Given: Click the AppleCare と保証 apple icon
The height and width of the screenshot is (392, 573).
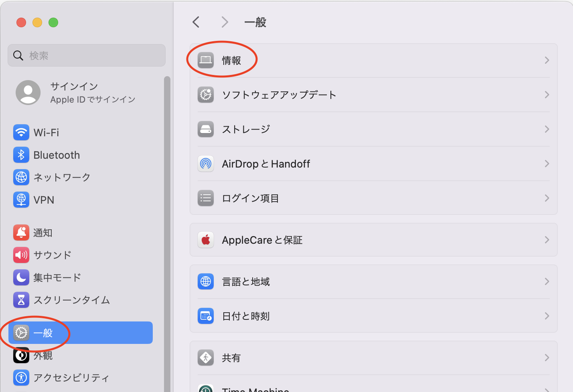Looking at the screenshot, I should pyautogui.click(x=206, y=240).
